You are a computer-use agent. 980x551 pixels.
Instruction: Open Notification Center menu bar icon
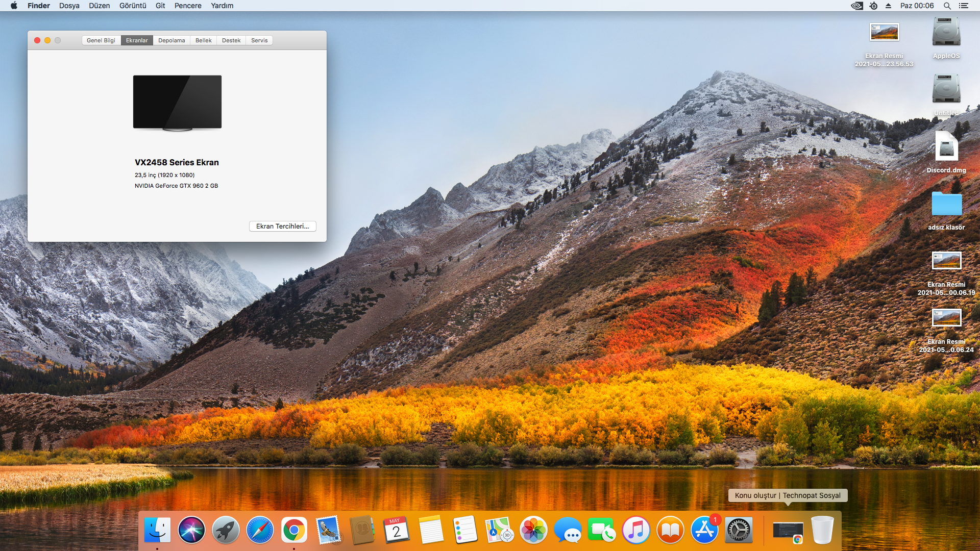pos(964,6)
